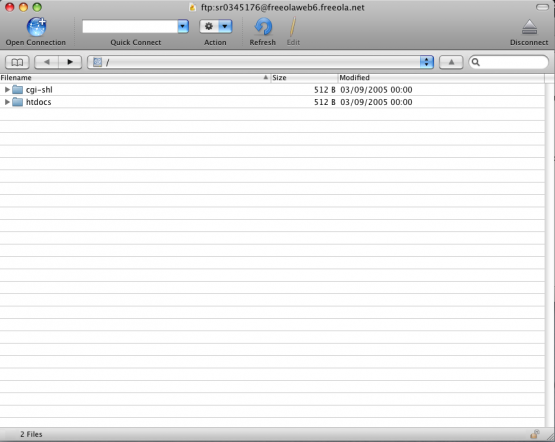
Task: Select the htdocs folder row
Action: pyautogui.click(x=272, y=102)
